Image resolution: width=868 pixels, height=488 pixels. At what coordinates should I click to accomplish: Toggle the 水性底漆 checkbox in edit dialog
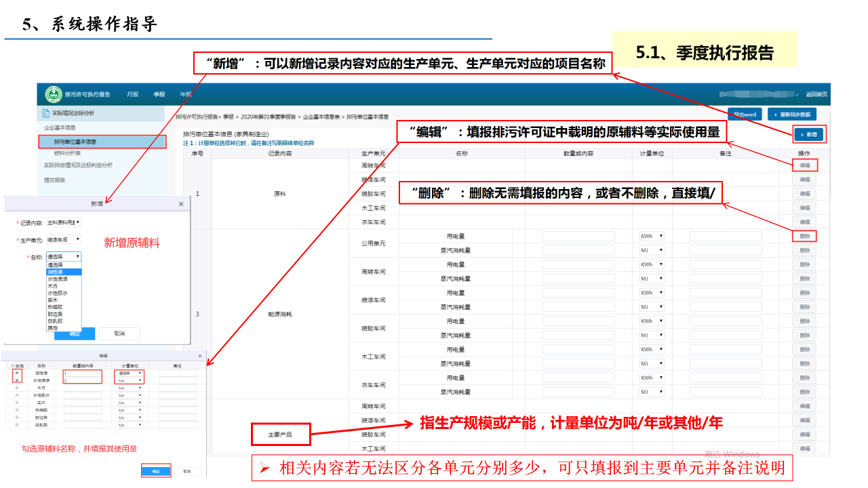pyautogui.click(x=17, y=380)
